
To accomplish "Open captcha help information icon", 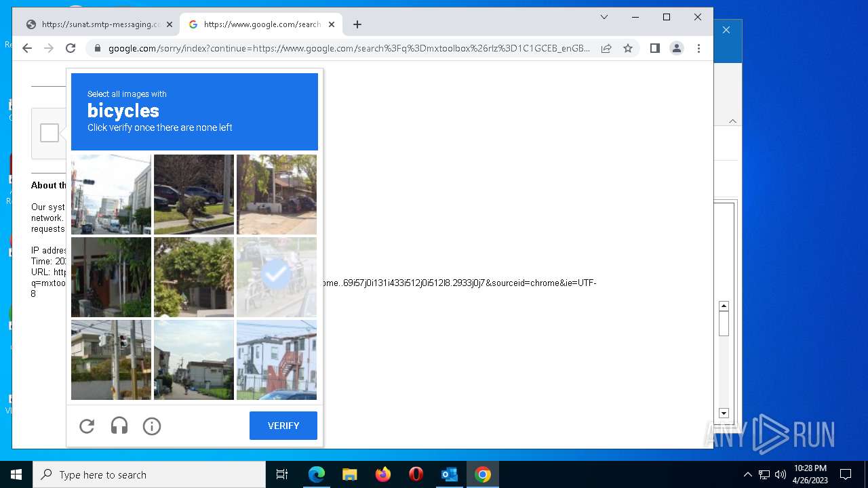I will coord(152,426).
